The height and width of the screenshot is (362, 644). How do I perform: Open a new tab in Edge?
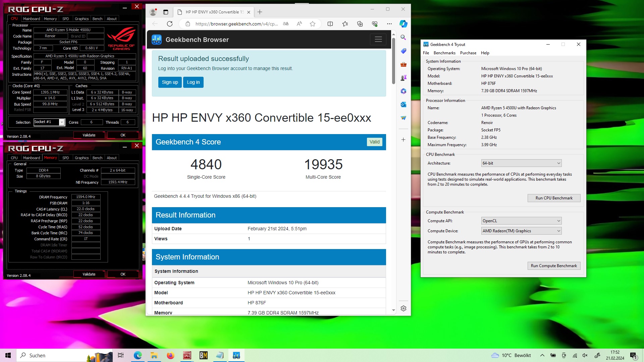(x=260, y=12)
